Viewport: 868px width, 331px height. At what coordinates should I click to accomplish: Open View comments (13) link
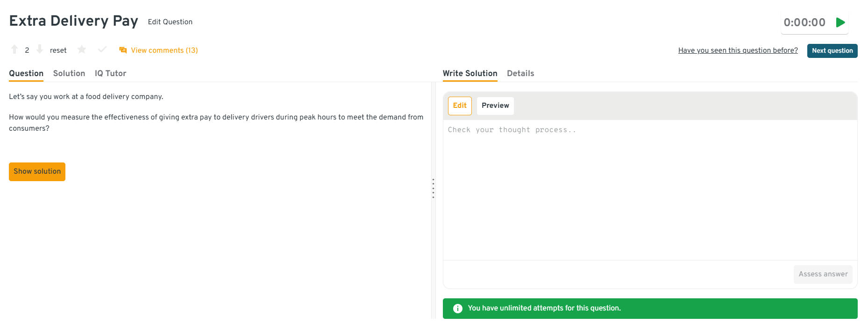(x=164, y=50)
